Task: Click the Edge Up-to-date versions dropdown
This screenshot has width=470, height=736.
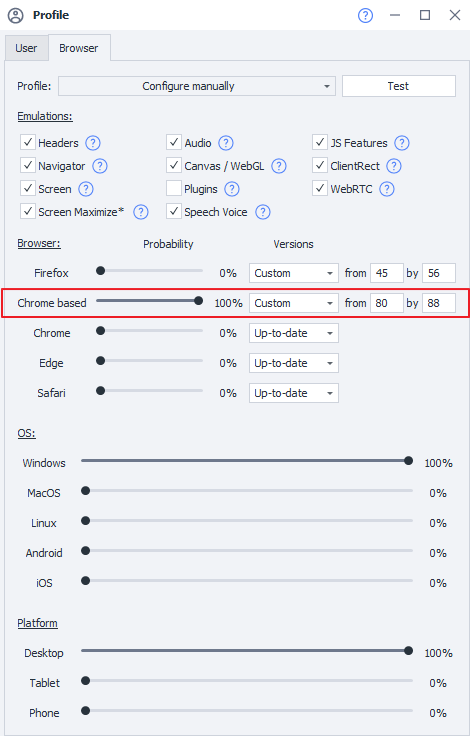Action: tap(293, 363)
